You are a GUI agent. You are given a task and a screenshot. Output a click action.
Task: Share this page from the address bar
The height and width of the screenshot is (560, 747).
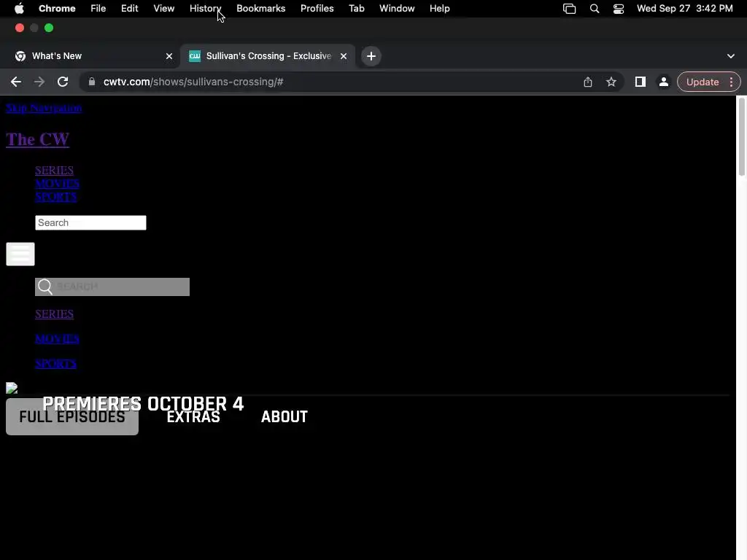(588, 82)
